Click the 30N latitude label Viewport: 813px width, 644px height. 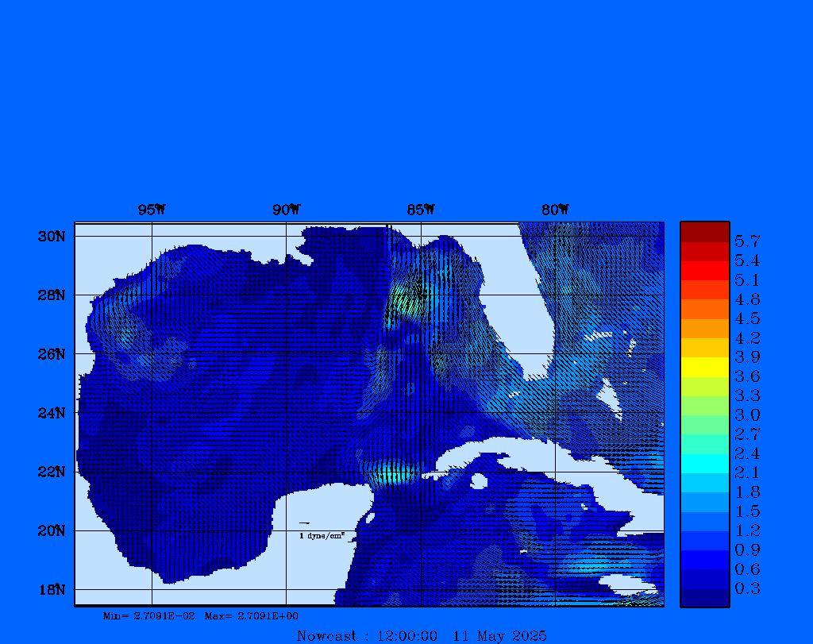pos(52,237)
